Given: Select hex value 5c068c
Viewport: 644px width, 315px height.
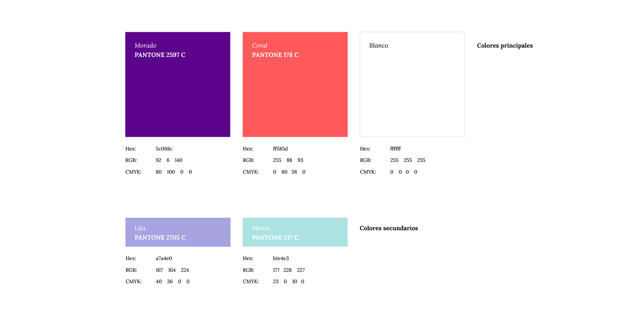Looking at the screenshot, I should pyautogui.click(x=164, y=149).
